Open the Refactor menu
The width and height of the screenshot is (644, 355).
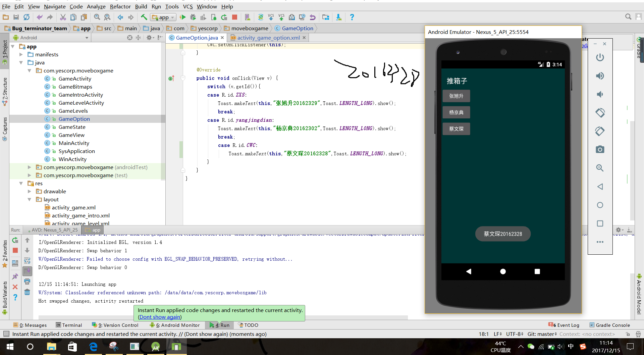(120, 6)
